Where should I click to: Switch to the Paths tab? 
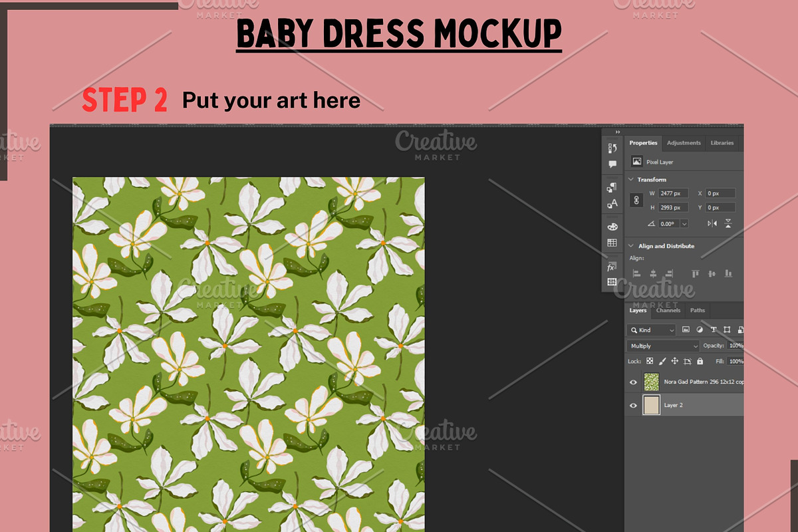[x=698, y=311]
